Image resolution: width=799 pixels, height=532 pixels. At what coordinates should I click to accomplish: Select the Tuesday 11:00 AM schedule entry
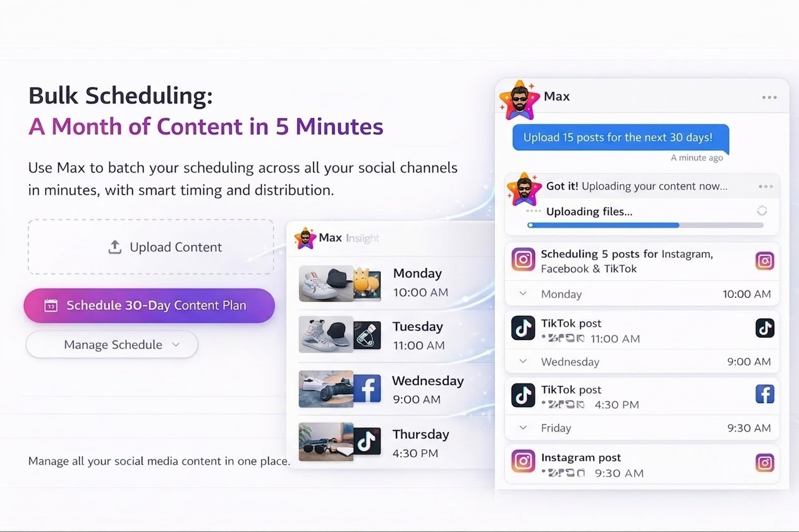click(x=417, y=336)
